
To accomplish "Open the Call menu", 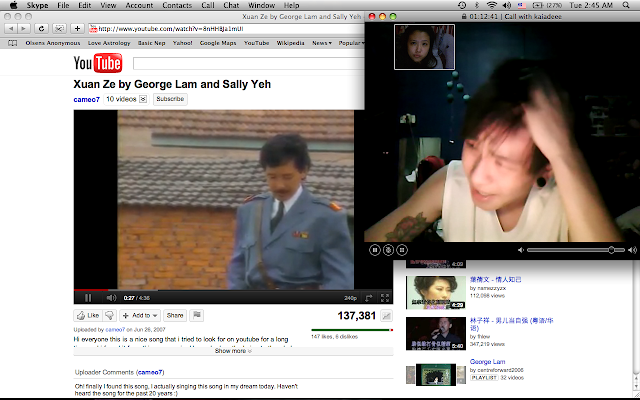I will point(208,5).
